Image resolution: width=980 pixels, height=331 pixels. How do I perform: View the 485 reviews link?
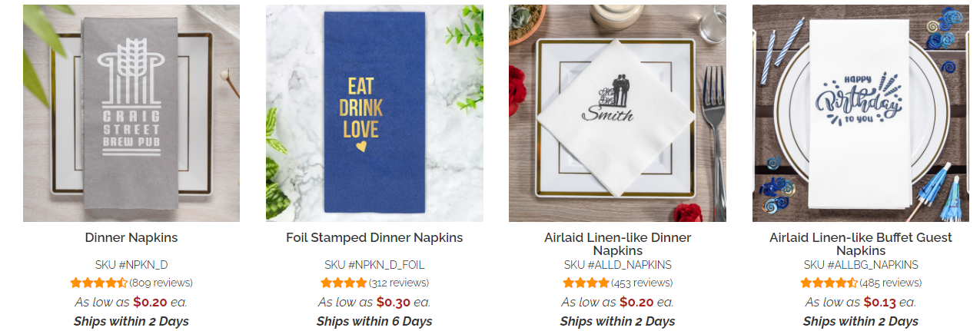890,283
